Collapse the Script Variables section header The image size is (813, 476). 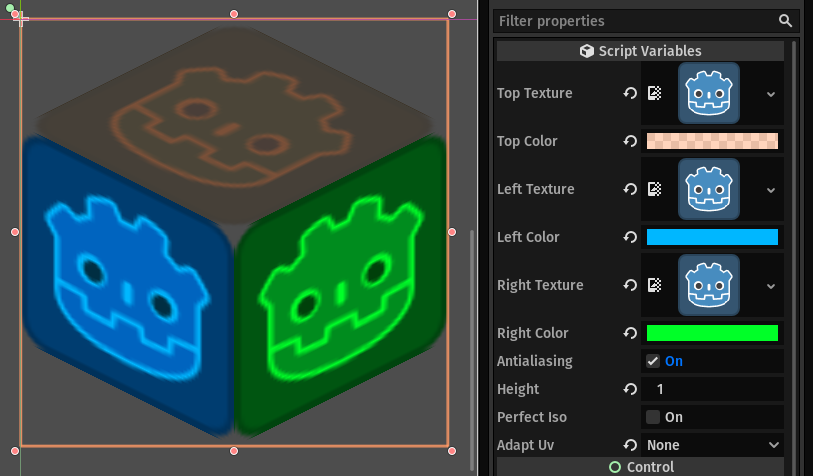640,51
